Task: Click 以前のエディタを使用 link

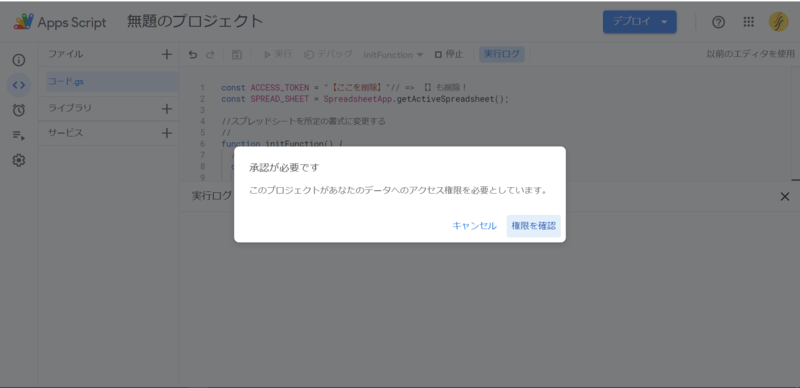Action: pos(751,54)
